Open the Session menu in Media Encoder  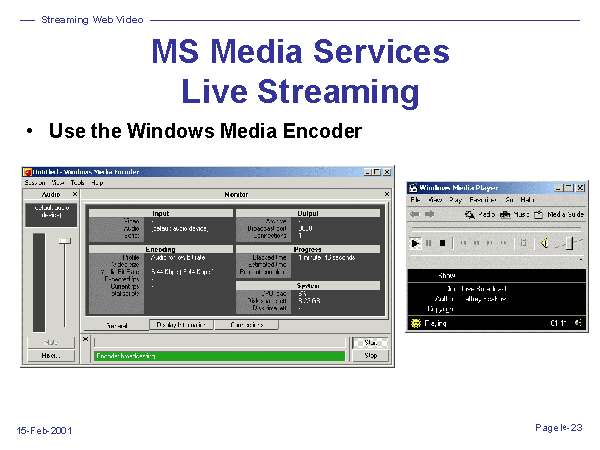click(x=35, y=183)
